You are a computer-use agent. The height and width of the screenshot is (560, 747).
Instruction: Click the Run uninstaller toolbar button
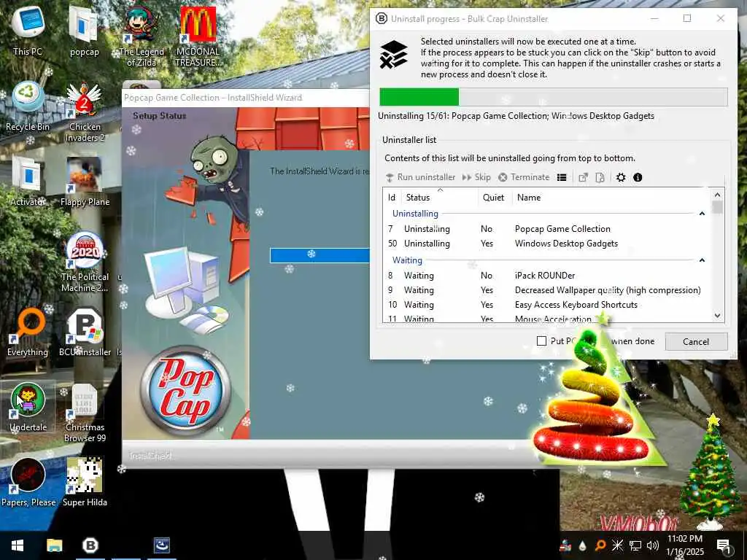420,177
